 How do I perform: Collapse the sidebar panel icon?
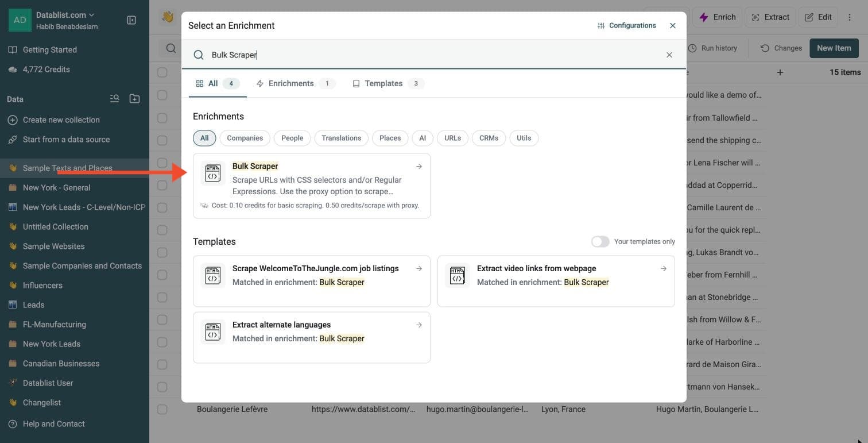[131, 20]
